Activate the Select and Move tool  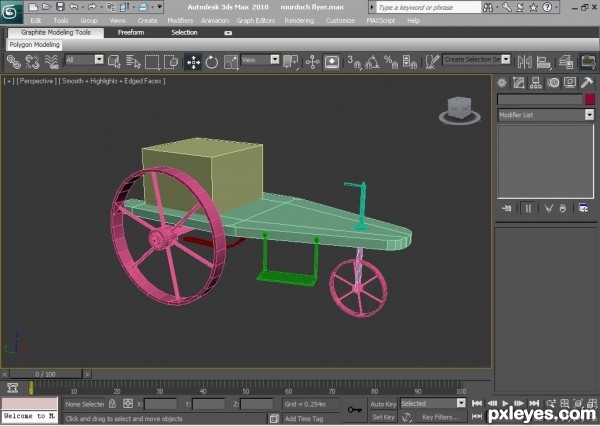(193, 62)
